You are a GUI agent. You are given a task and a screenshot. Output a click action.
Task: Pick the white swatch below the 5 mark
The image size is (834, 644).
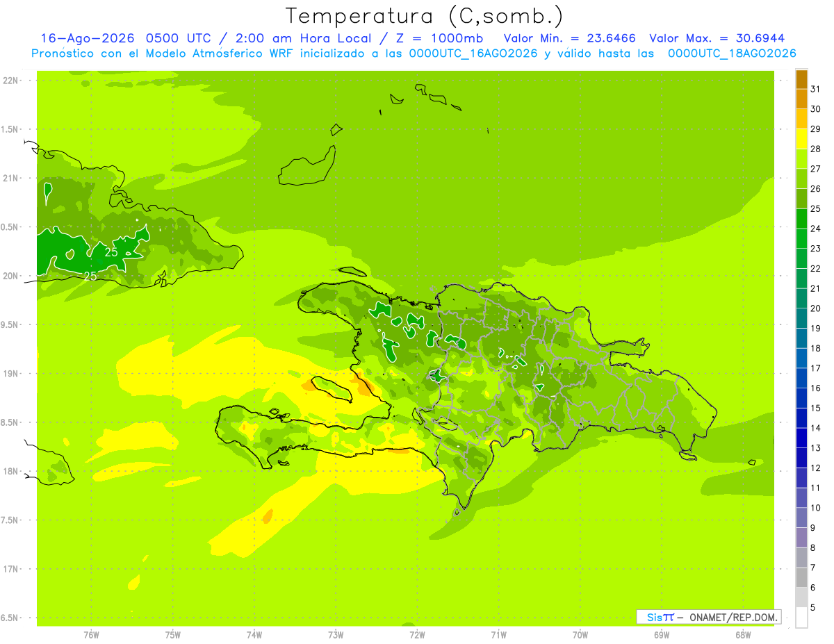click(x=801, y=618)
